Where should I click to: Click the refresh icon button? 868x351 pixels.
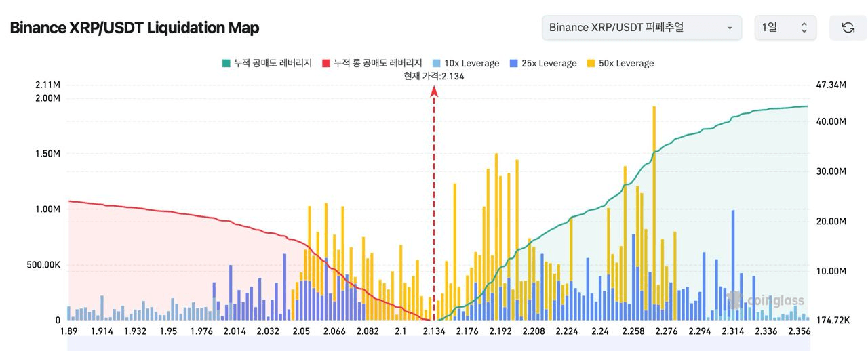tap(848, 28)
